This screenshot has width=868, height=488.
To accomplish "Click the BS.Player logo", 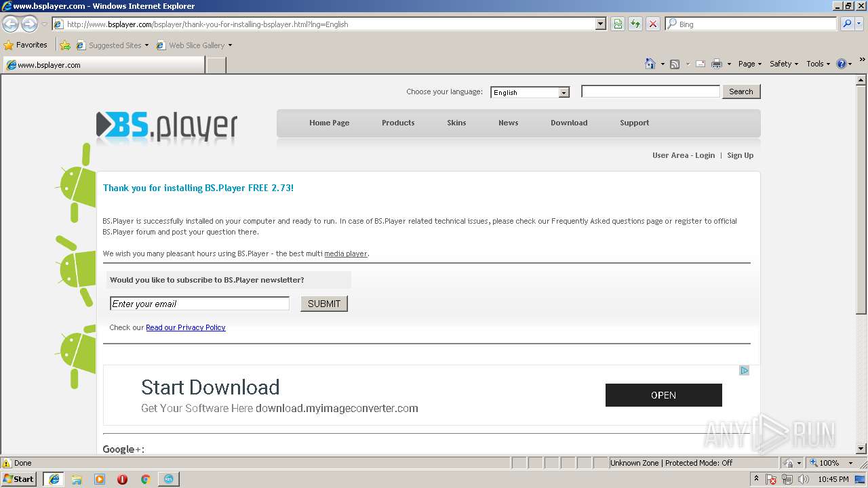I will 166,127.
